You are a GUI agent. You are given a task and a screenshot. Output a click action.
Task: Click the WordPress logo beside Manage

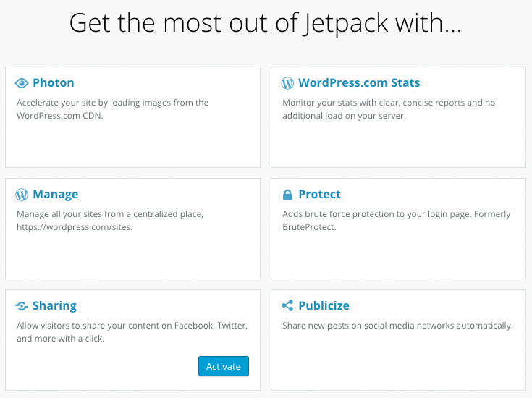pos(22,195)
